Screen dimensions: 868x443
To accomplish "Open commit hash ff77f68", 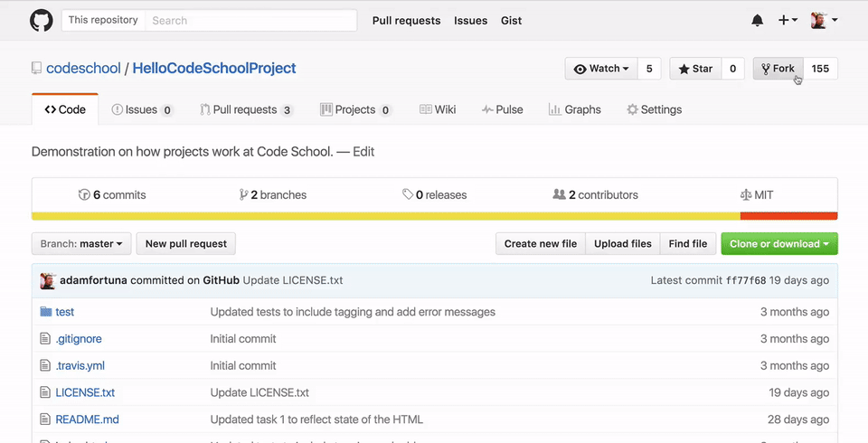I will pyautogui.click(x=746, y=280).
